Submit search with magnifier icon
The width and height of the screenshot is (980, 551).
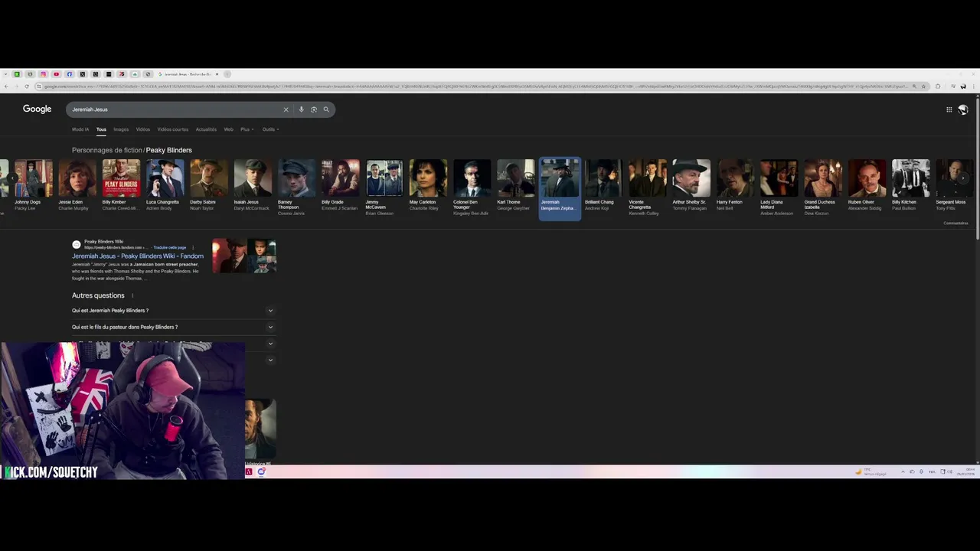point(326,109)
